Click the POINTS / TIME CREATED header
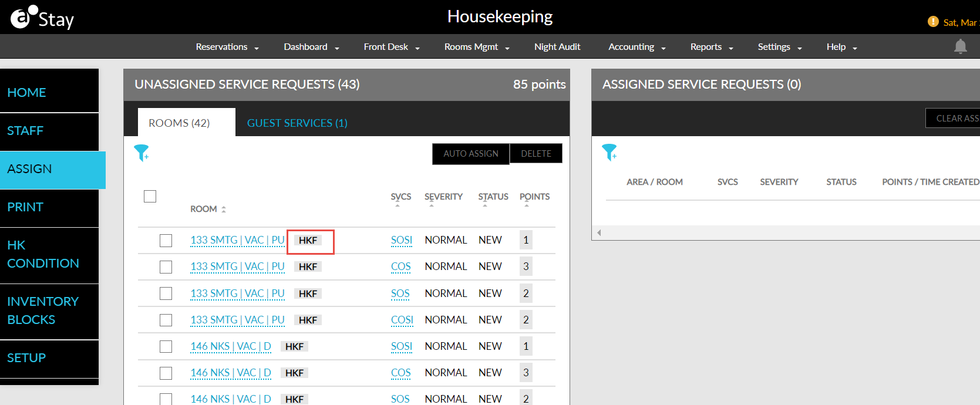 (931, 182)
